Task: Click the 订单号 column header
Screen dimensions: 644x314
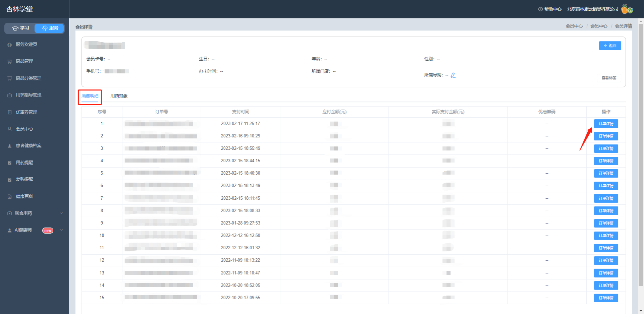Action: click(x=162, y=112)
